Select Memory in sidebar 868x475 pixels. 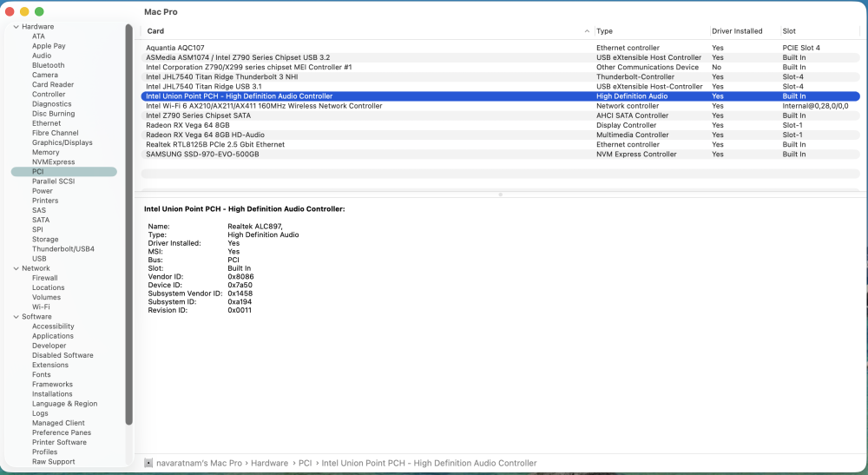(x=45, y=152)
